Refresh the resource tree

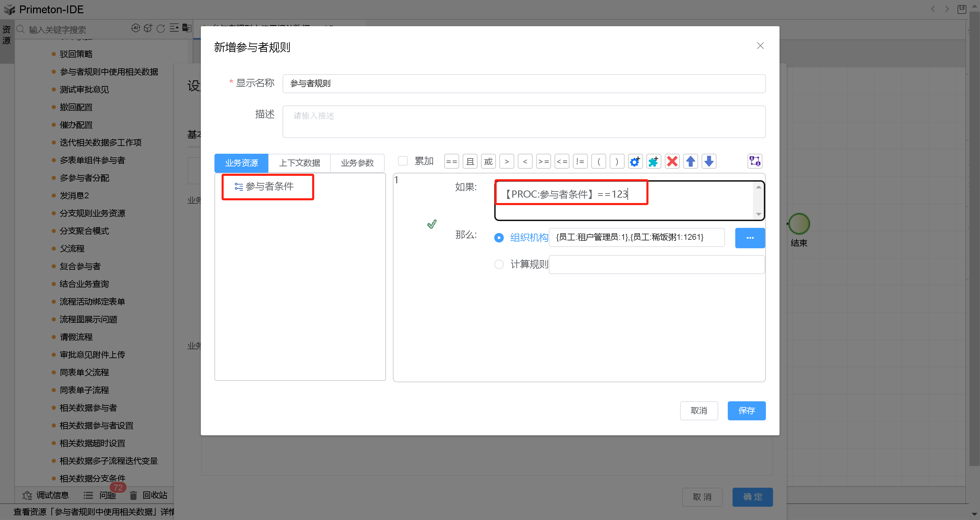click(161, 28)
